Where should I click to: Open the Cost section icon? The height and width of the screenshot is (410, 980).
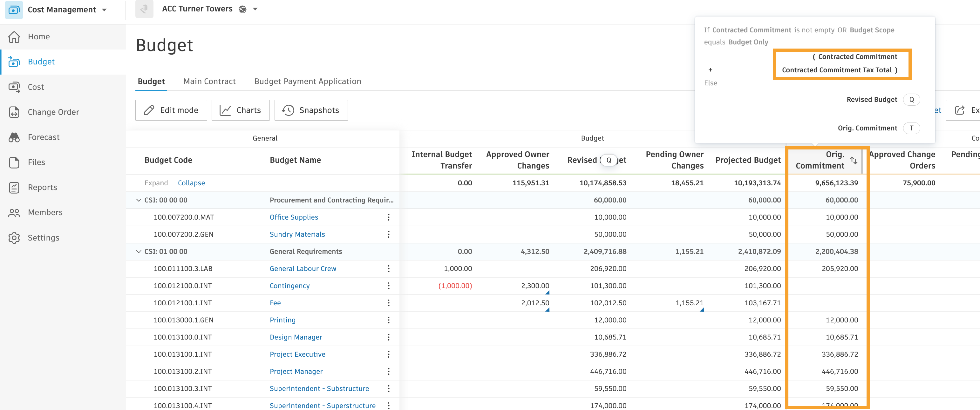14,87
